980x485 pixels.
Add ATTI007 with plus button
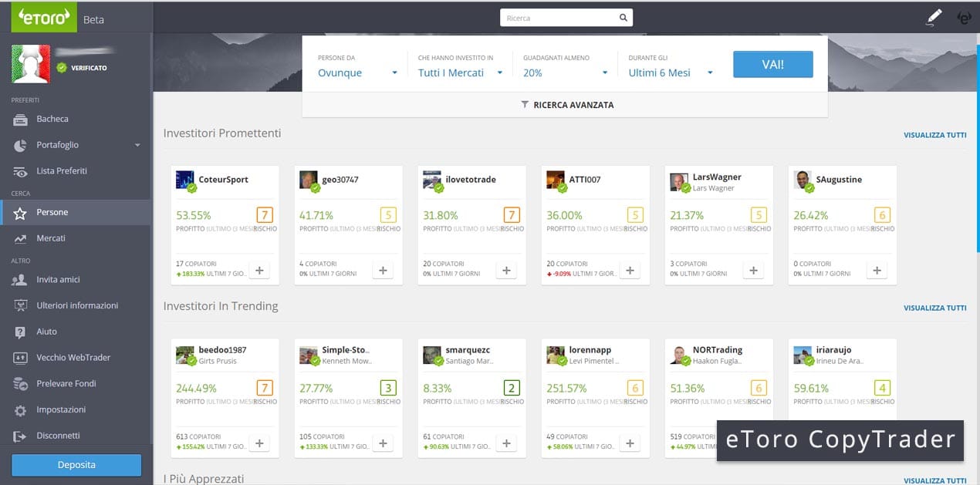630,271
